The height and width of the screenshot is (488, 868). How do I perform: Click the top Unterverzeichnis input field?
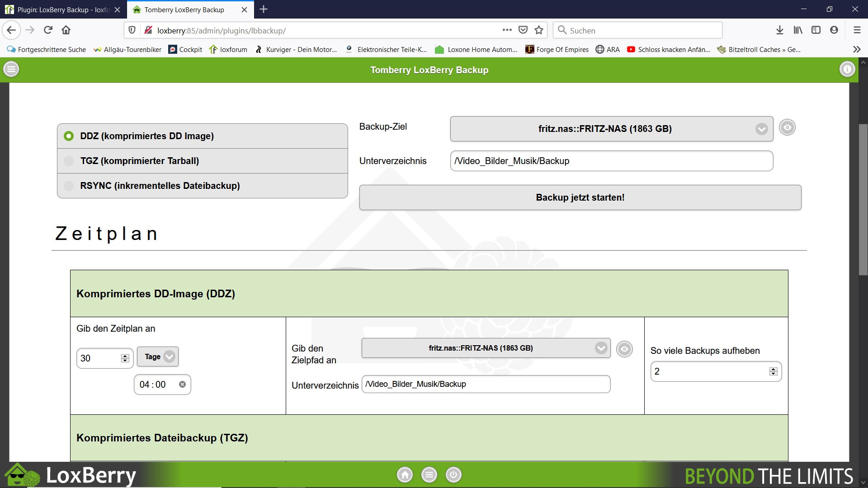pos(611,161)
